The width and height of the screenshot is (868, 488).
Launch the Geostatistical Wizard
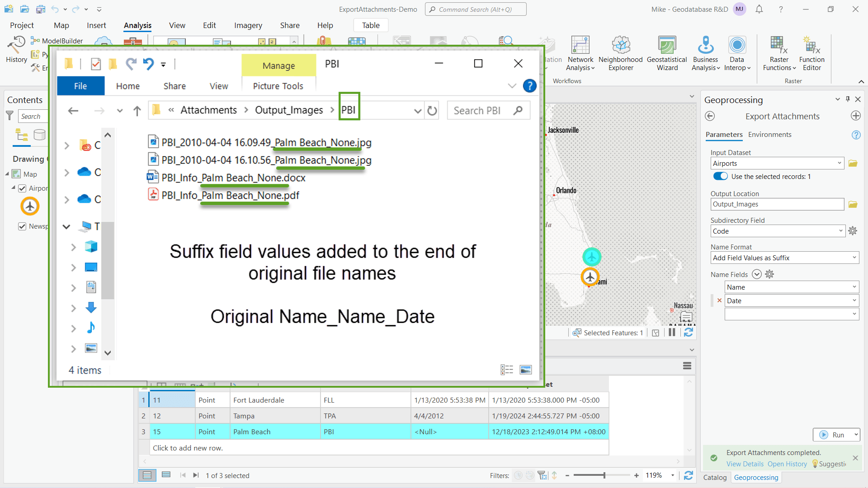pos(666,53)
